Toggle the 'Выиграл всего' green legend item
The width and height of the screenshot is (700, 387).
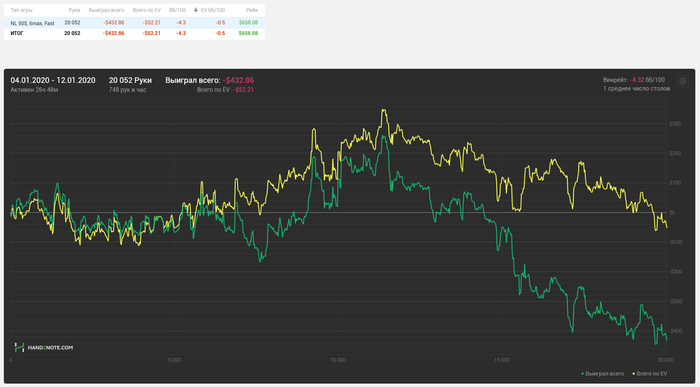[x=603, y=374]
